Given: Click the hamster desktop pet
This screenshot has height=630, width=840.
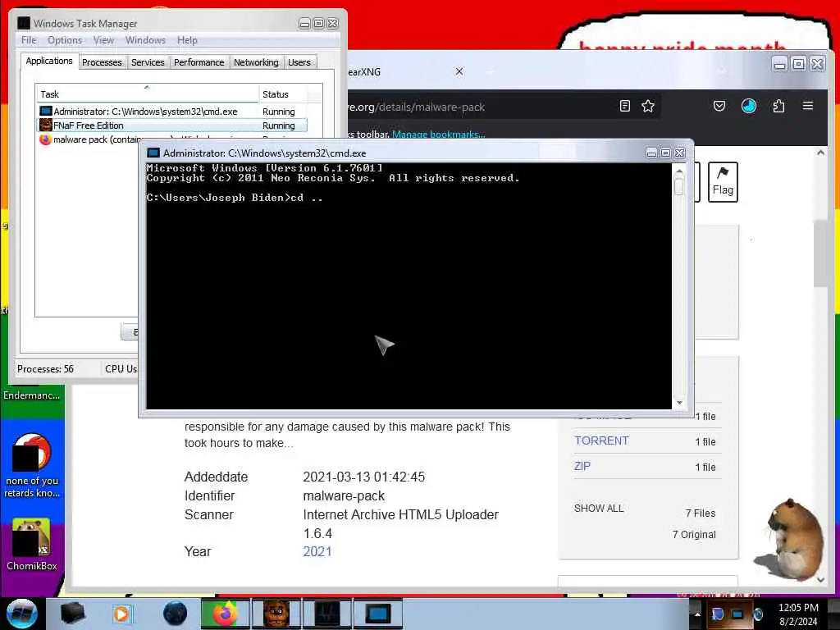Looking at the screenshot, I should click(x=790, y=540).
